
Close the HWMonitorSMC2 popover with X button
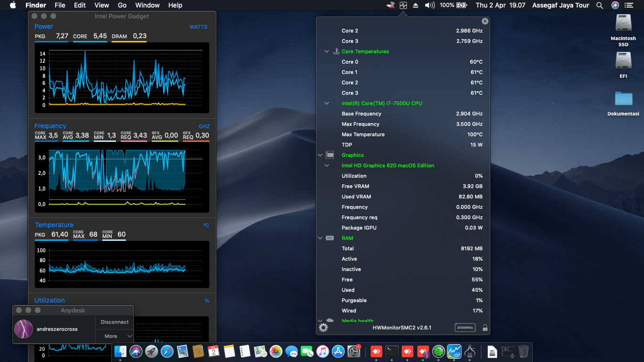pos(485,21)
